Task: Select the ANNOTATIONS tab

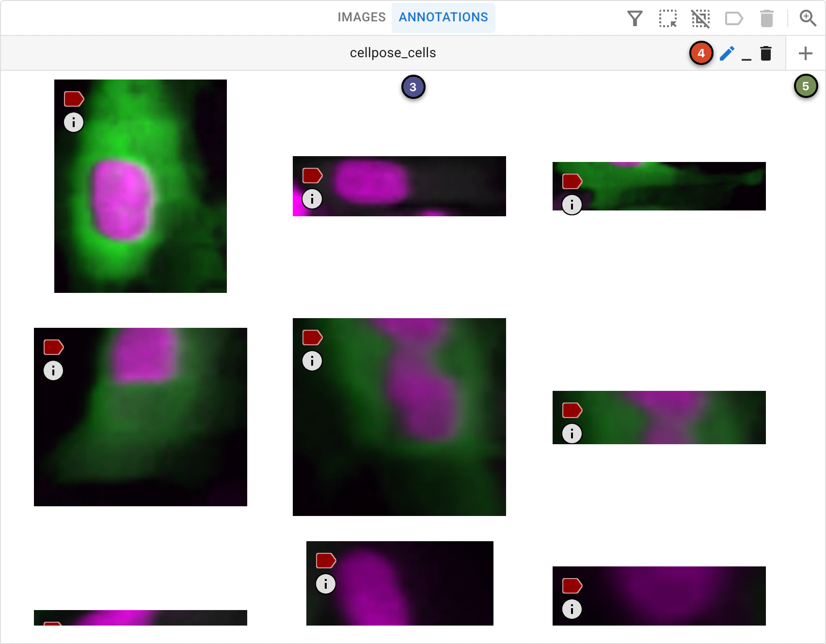Action: pyautogui.click(x=443, y=17)
